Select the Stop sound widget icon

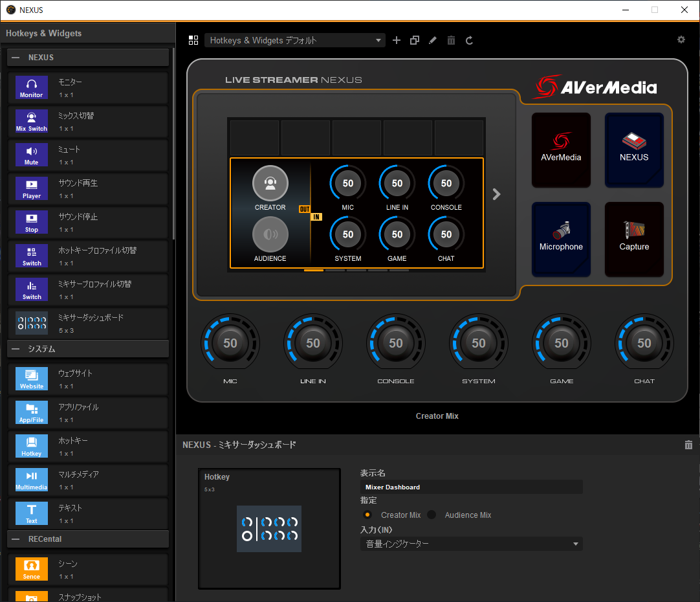[31, 222]
